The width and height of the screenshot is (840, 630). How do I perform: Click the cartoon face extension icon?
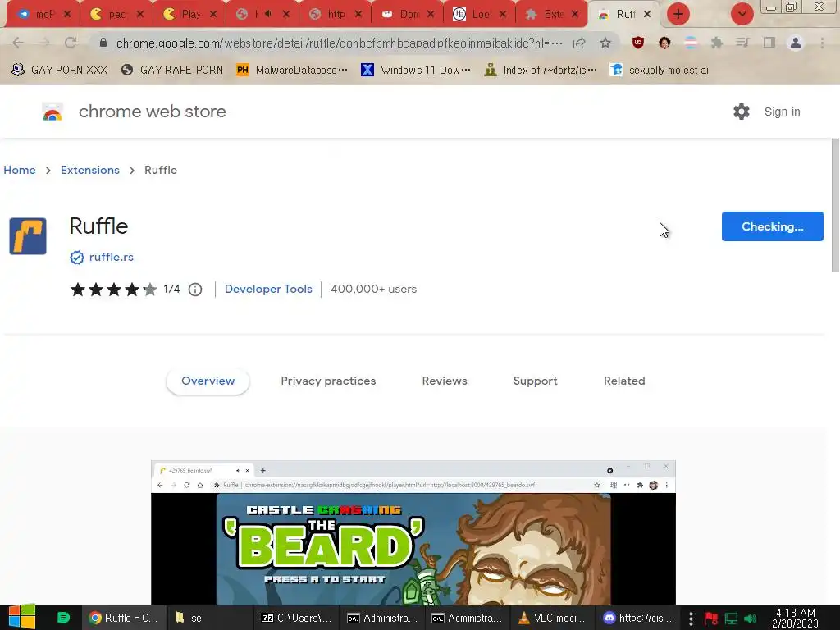coord(664,43)
